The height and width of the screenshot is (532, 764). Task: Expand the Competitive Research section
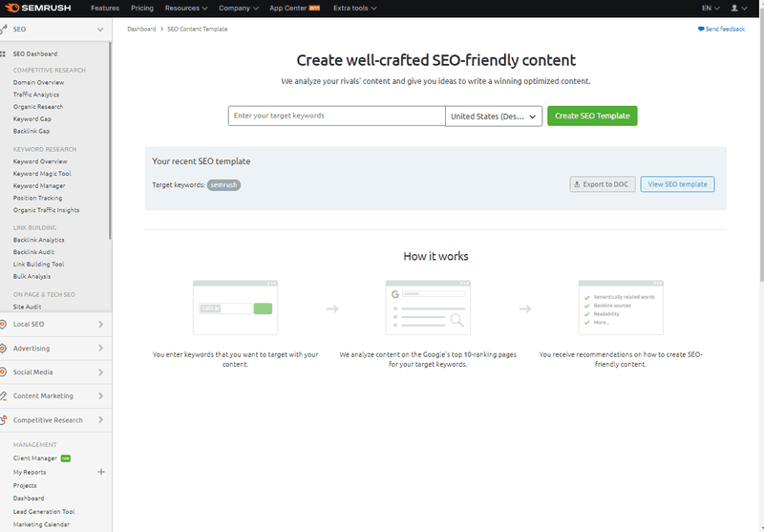[101, 420]
